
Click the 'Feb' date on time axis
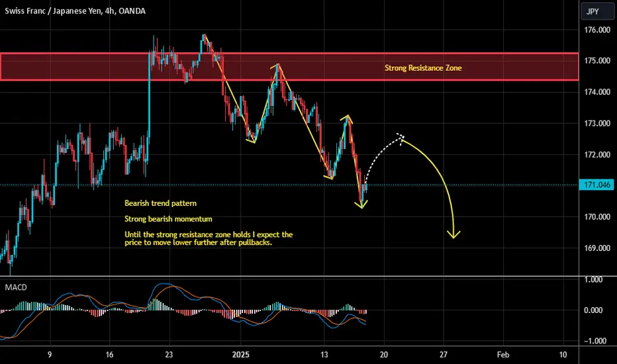click(x=503, y=355)
